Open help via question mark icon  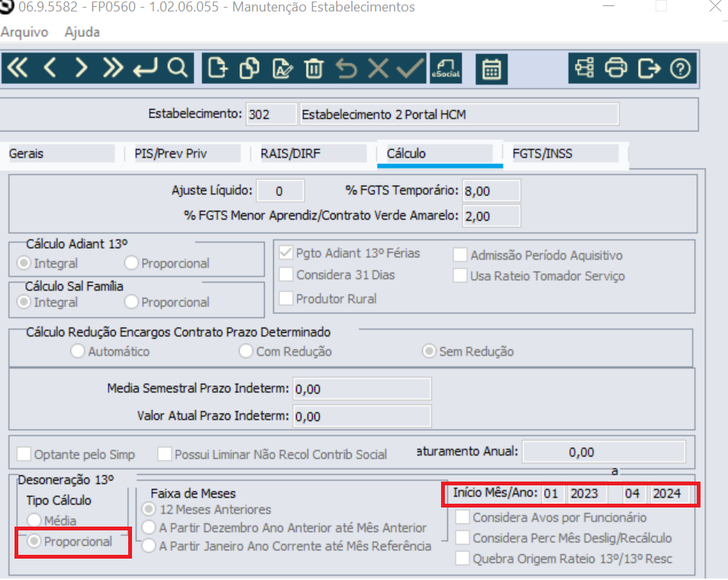(680, 69)
